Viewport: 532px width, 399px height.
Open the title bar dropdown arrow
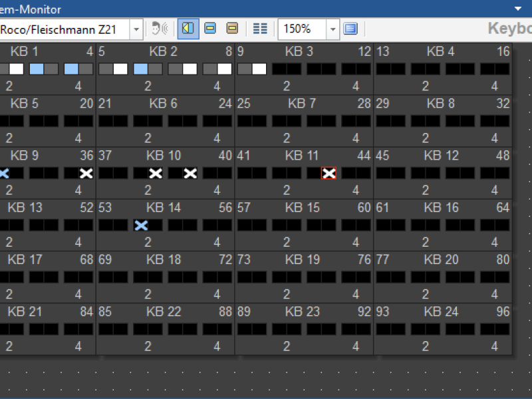point(518,9)
